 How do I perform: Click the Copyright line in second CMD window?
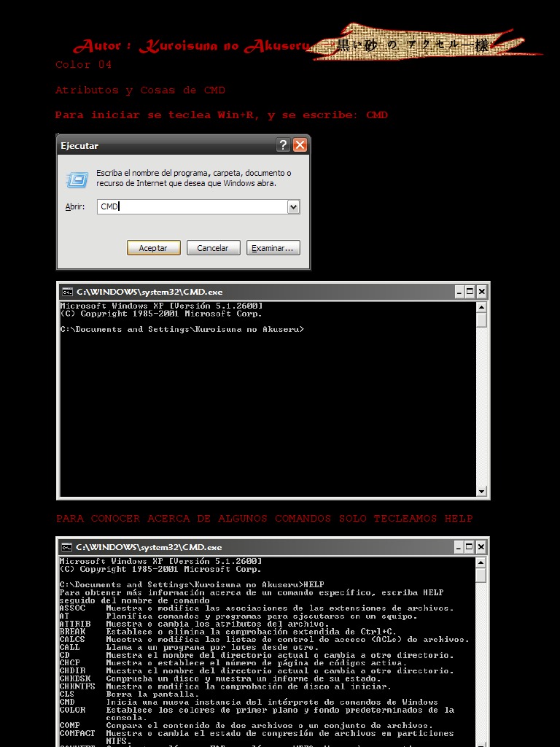point(160,569)
